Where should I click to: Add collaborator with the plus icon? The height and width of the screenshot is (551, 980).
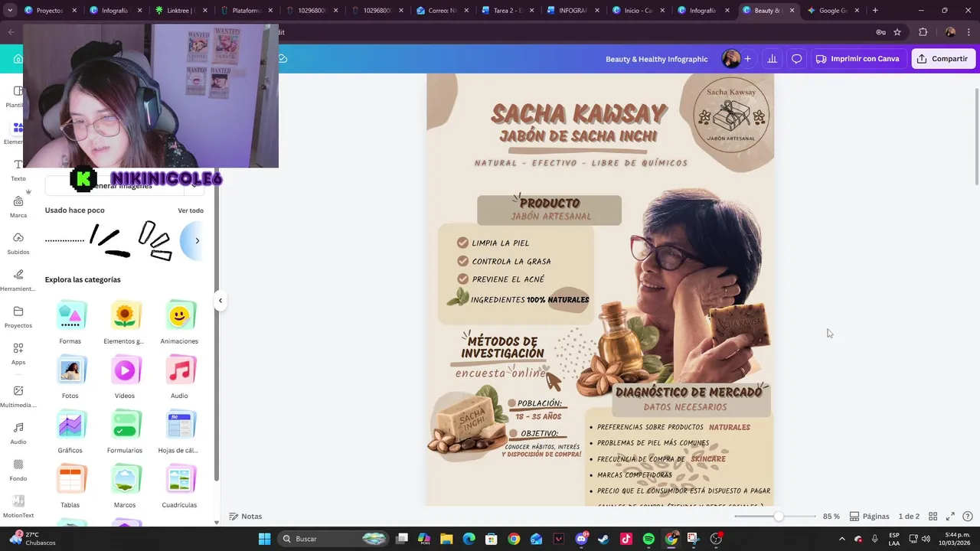pyautogui.click(x=747, y=59)
